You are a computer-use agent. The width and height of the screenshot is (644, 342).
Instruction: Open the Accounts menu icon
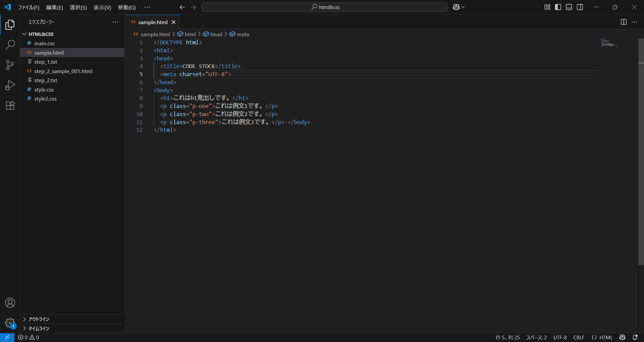(x=10, y=303)
